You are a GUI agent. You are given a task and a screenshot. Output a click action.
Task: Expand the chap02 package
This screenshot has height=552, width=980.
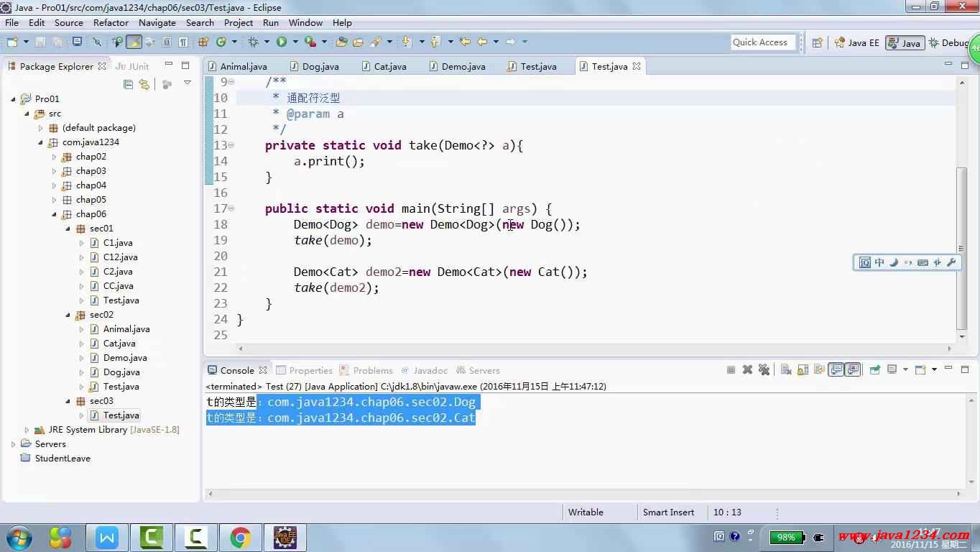click(x=54, y=157)
